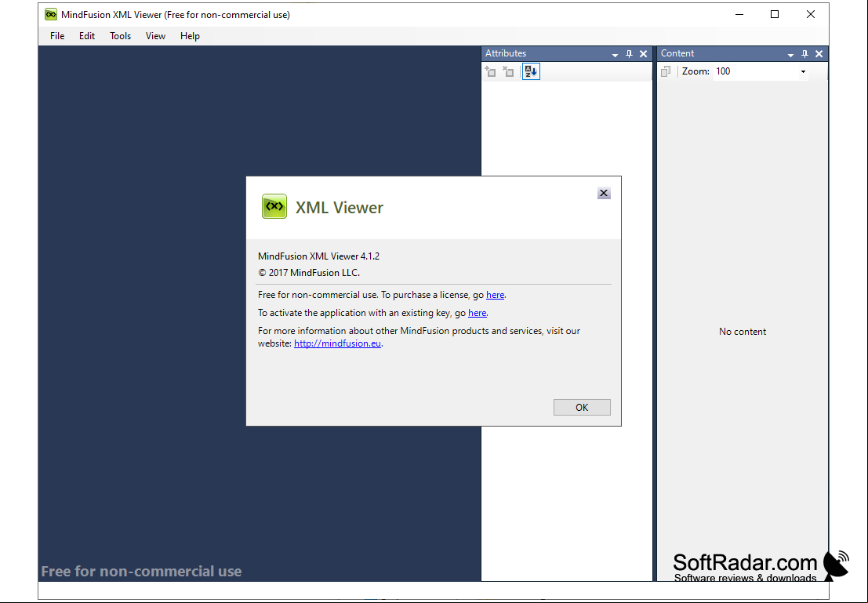Click the Attributes panel title

click(x=506, y=53)
